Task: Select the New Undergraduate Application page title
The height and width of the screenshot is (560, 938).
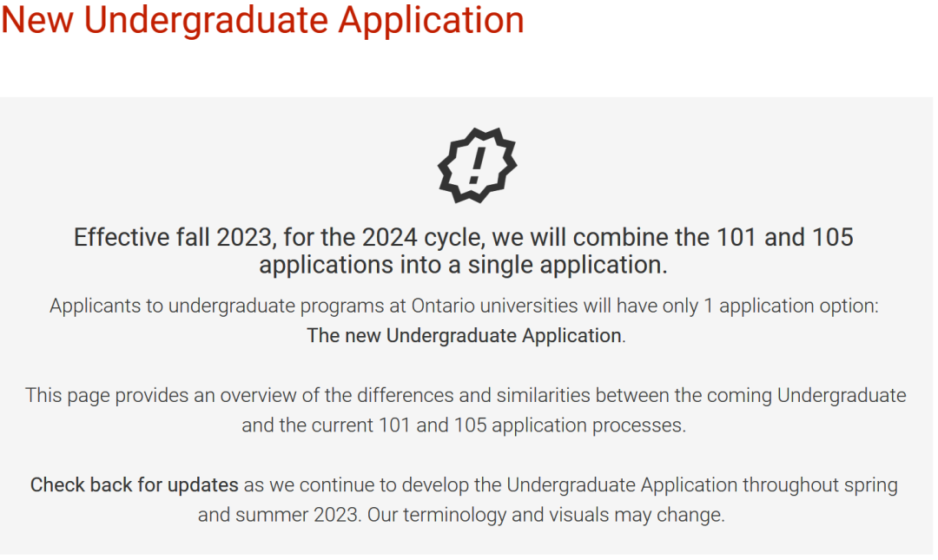Action: 262,20
